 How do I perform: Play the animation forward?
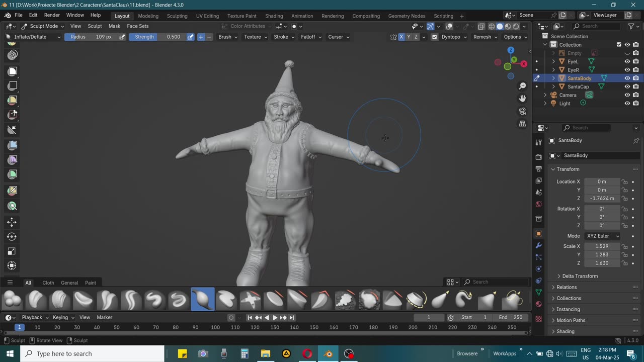coord(275,317)
